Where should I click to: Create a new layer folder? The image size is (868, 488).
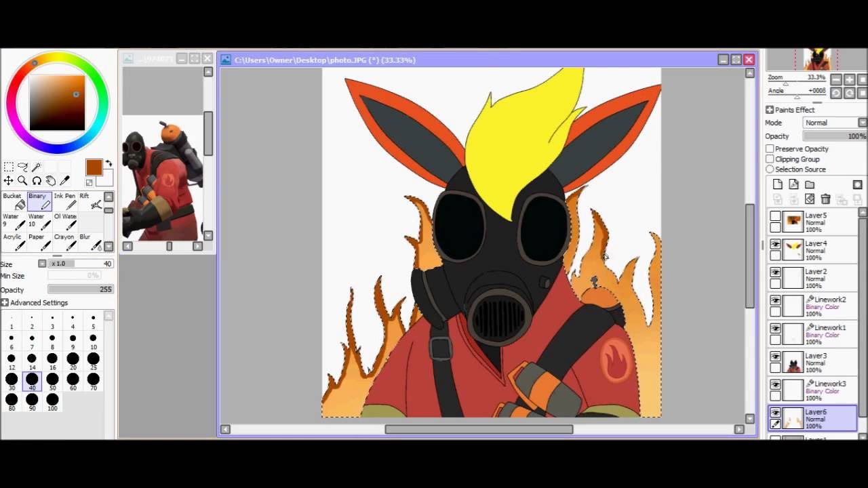coord(810,184)
